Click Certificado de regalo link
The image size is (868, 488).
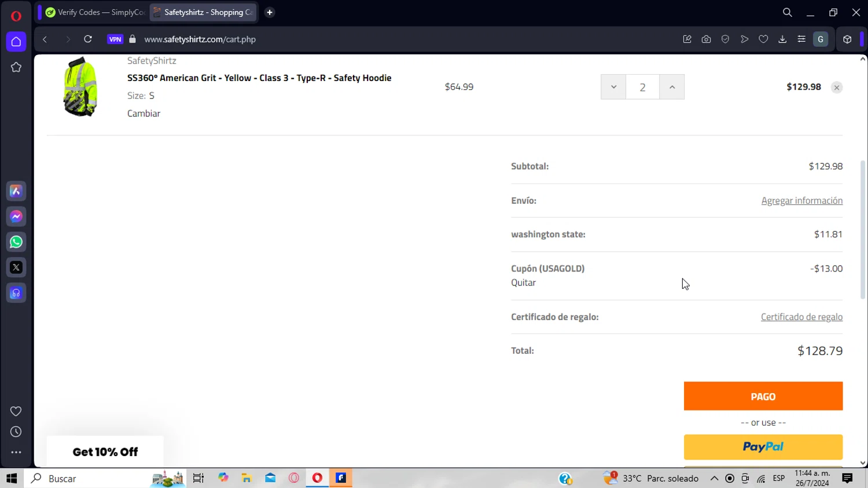coord(801,317)
